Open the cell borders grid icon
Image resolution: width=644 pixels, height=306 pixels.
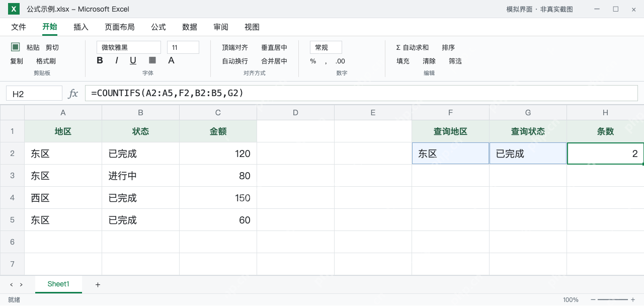152,60
